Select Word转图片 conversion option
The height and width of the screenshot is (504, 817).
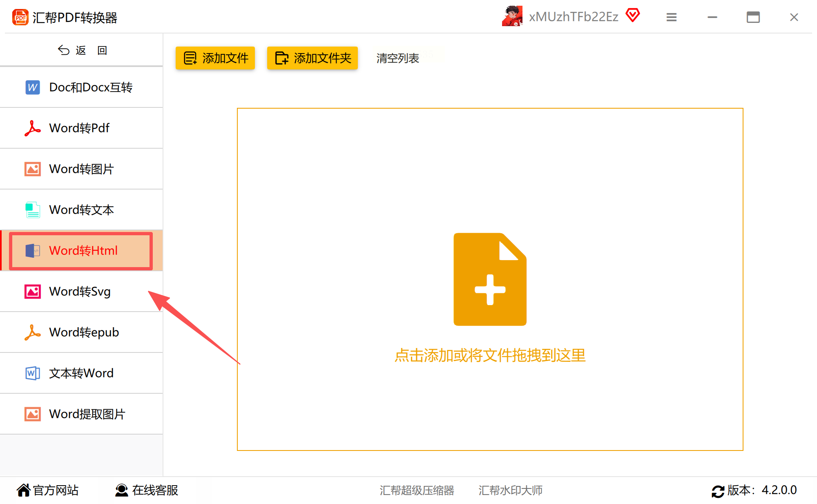coord(82,169)
